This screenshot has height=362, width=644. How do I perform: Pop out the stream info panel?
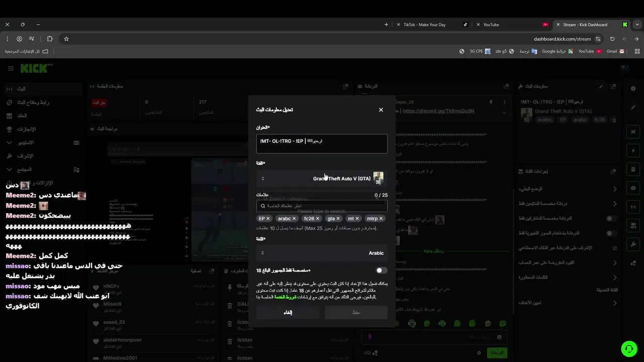[x=613, y=86]
